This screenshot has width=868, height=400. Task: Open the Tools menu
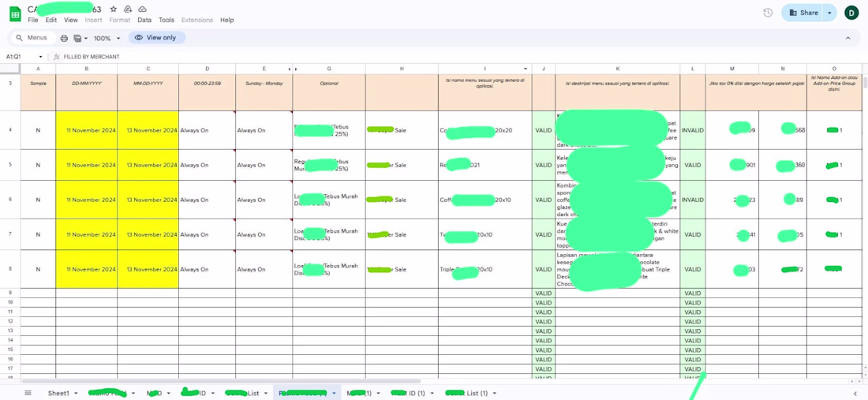(166, 20)
